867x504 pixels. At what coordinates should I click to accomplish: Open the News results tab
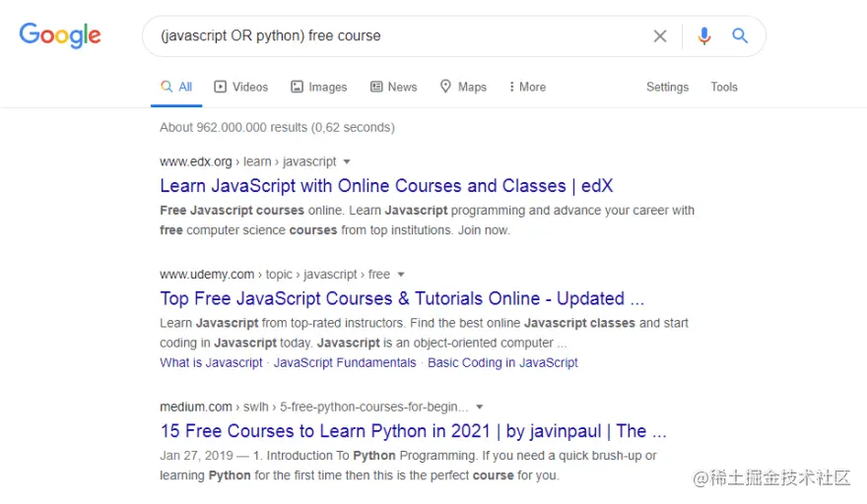393,87
